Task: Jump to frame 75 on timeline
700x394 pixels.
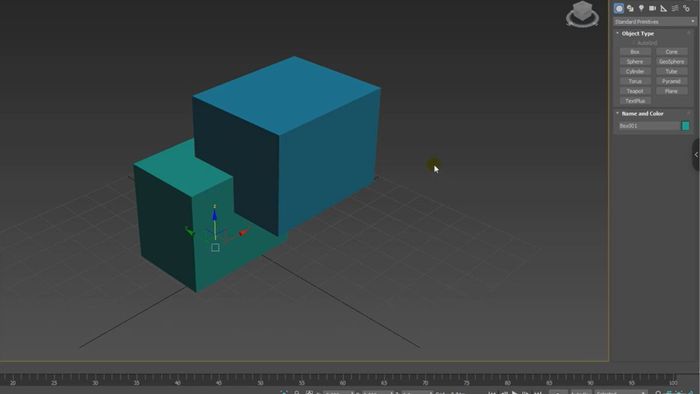Action: 466,382
